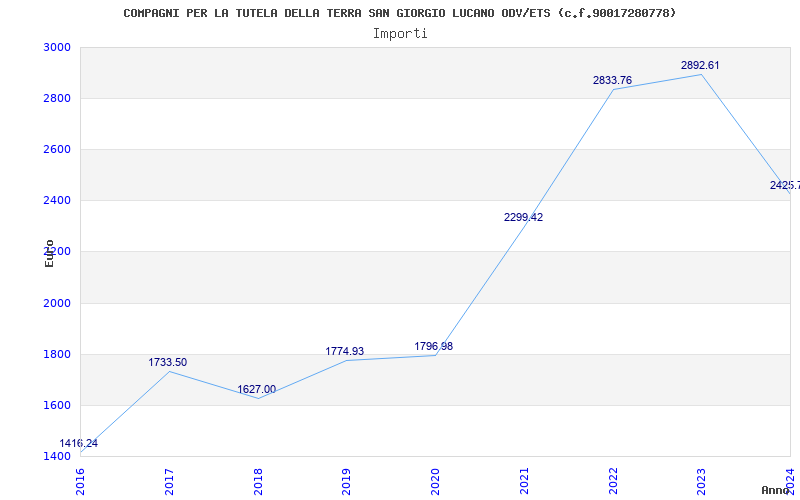The width and height of the screenshot is (800, 500).
Task: Select the 2833.76 data label
Action: pyautogui.click(x=612, y=80)
